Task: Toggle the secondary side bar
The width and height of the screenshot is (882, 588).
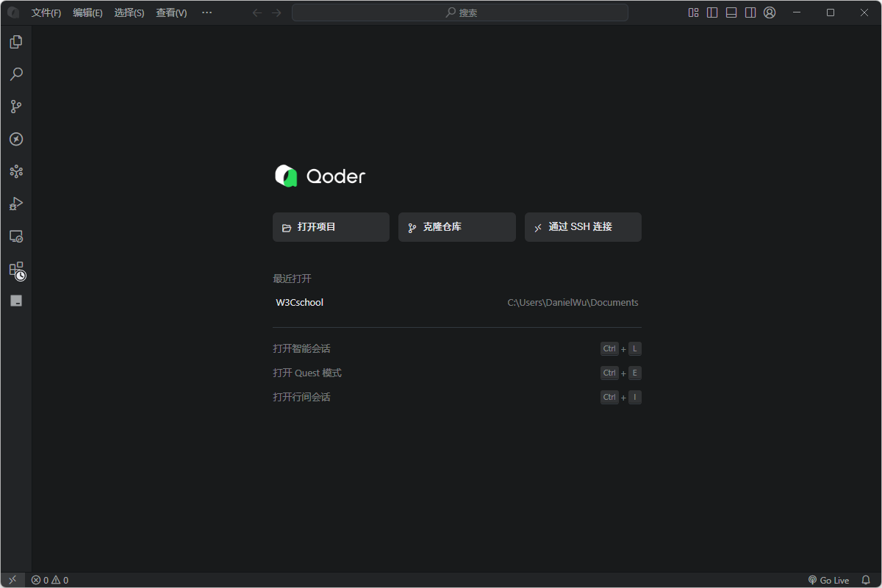Action: coord(750,12)
